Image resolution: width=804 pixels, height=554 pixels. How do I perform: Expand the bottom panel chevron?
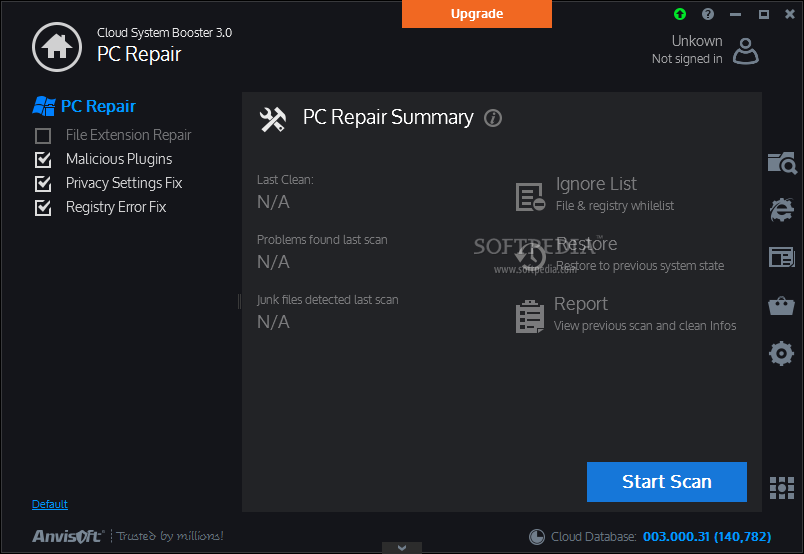click(x=402, y=548)
